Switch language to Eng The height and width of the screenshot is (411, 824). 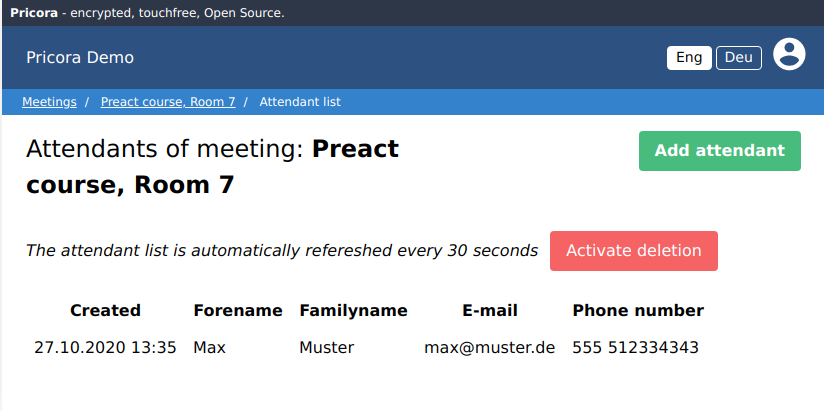coord(689,58)
